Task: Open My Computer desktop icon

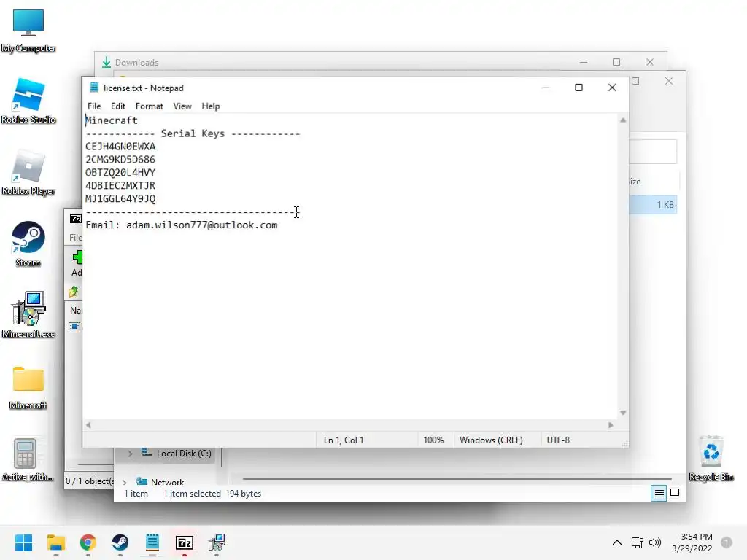Action: pyautogui.click(x=28, y=29)
